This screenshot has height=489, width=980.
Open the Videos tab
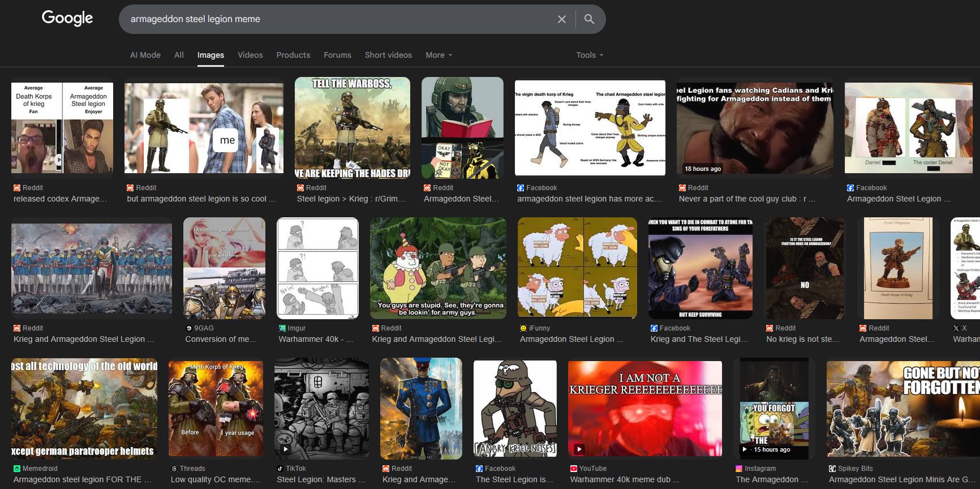tap(250, 55)
